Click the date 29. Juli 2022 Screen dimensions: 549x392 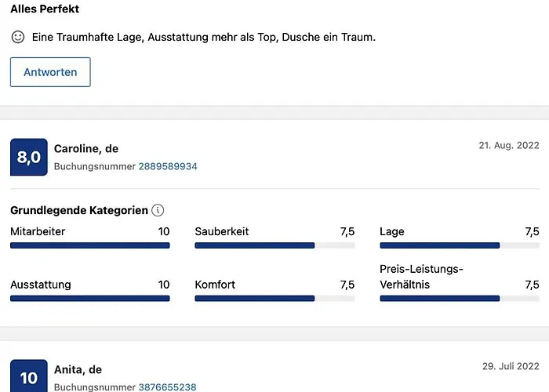tap(511, 366)
